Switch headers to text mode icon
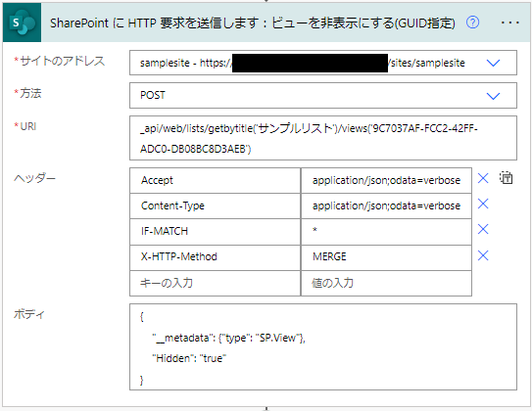Image resolution: width=532 pixels, height=411 pixels. (506, 178)
